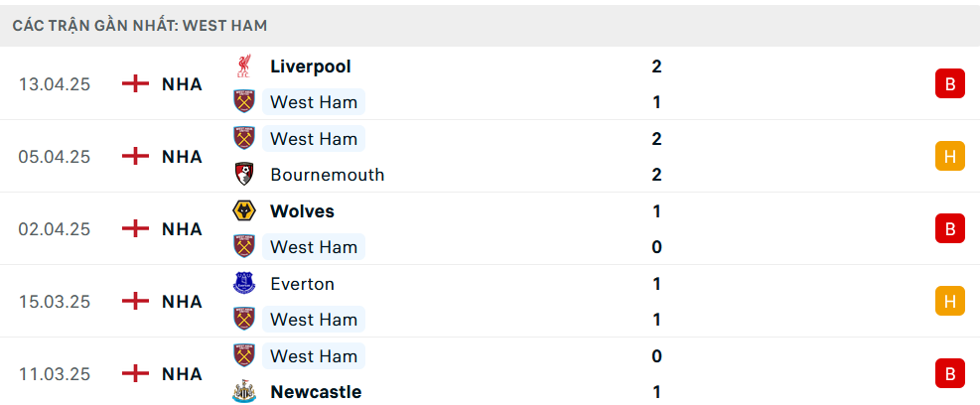980x405 pixels.
Task: Click West Ham crest in the Everton match
Action: pyautogui.click(x=243, y=320)
